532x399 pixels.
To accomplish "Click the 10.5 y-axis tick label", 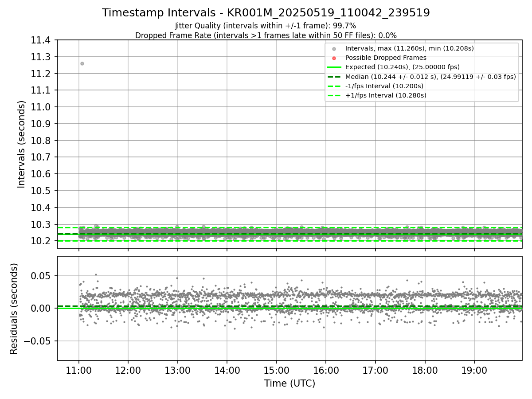I will pos(41,191).
